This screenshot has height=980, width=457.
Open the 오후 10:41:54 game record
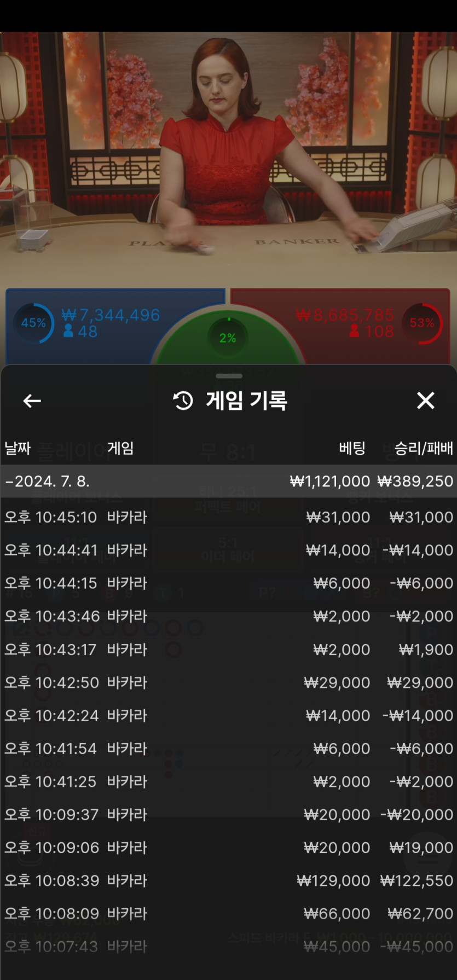(229, 749)
